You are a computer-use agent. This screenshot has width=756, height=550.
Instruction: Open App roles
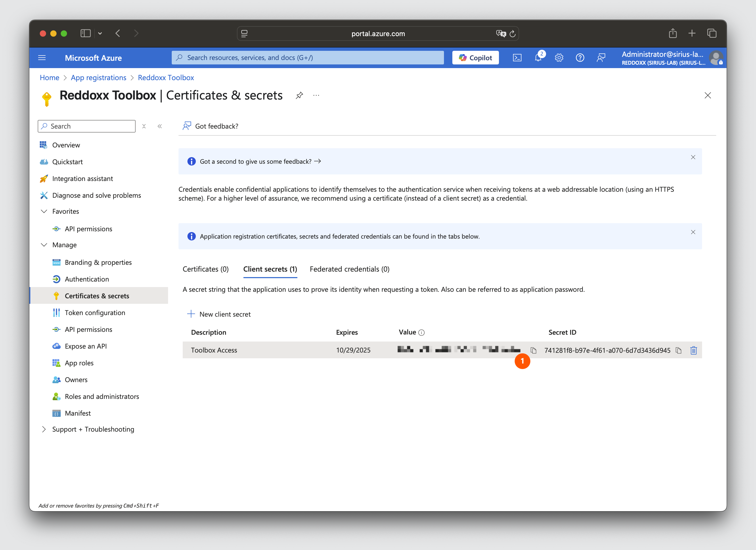pyautogui.click(x=79, y=363)
